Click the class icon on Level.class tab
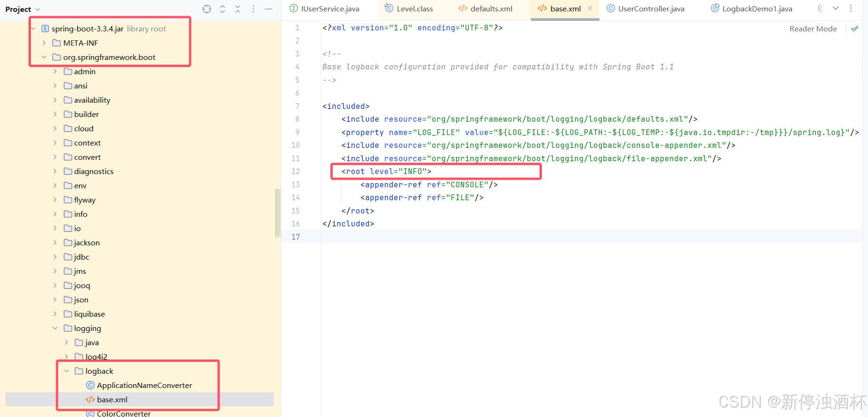The image size is (868, 417). pos(389,8)
